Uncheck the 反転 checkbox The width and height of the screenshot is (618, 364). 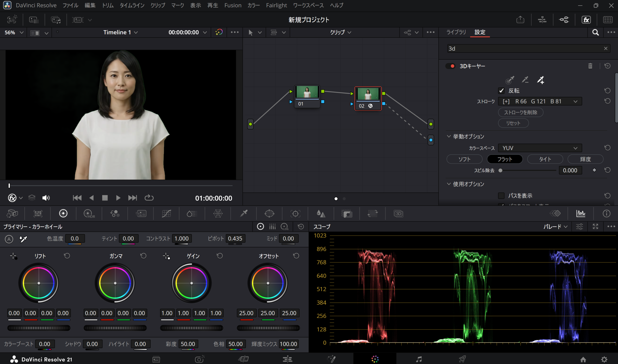click(x=501, y=91)
